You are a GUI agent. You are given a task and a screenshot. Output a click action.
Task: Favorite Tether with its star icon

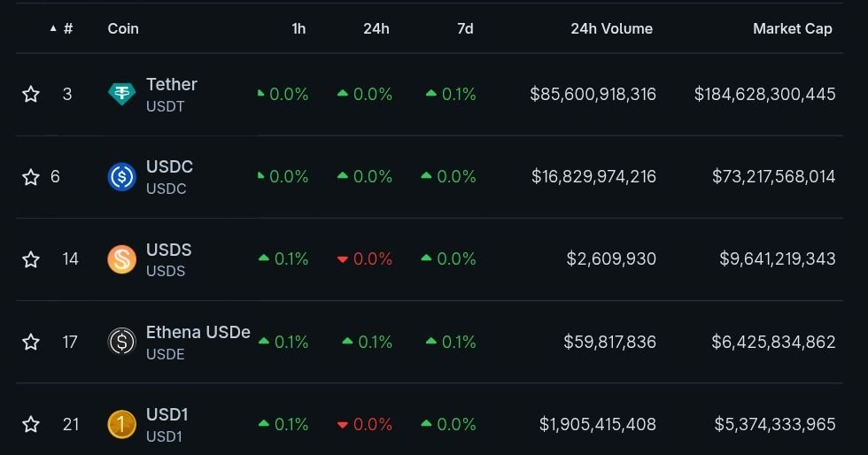[31, 94]
